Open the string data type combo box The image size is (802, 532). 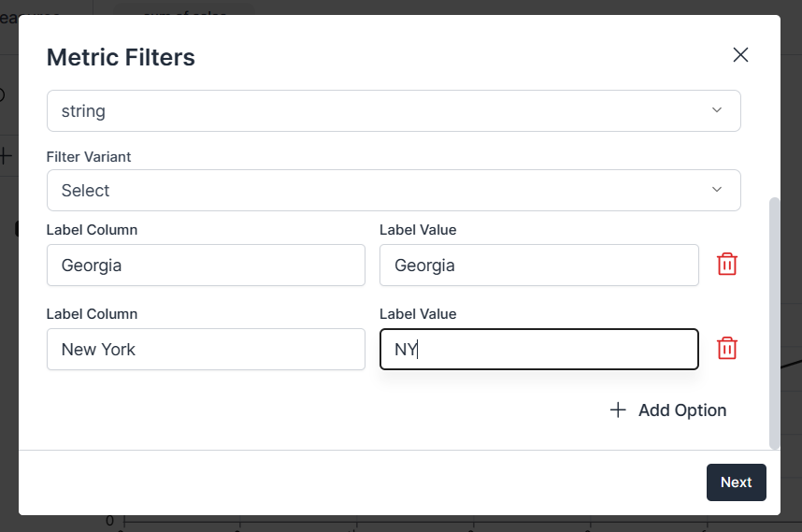pyautogui.click(x=394, y=111)
